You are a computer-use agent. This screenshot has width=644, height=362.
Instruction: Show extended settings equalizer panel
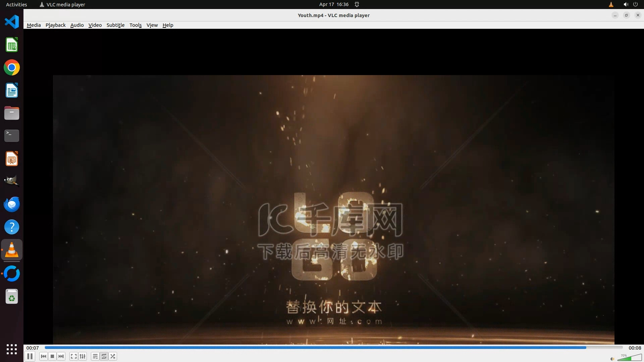tap(83, 356)
